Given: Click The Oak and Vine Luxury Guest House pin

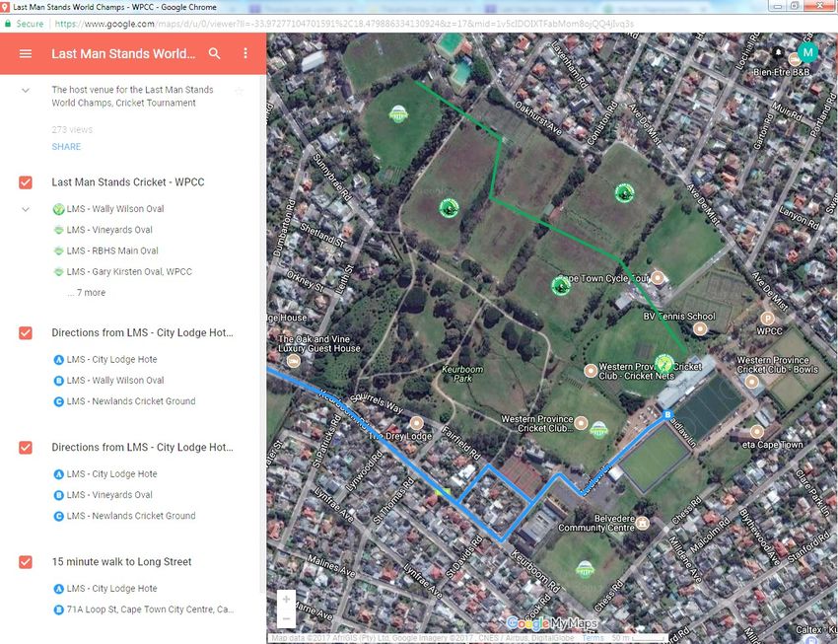Looking at the screenshot, I should [x=294, y=361].
